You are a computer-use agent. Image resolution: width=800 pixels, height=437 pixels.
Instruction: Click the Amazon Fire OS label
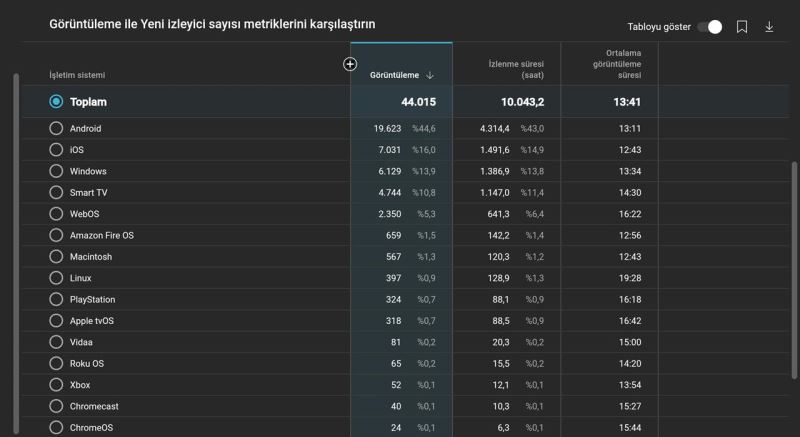coord(101,235)
